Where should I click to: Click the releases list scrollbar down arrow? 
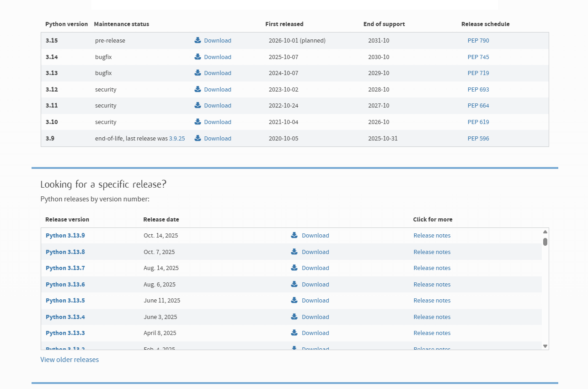pos(545,346)
